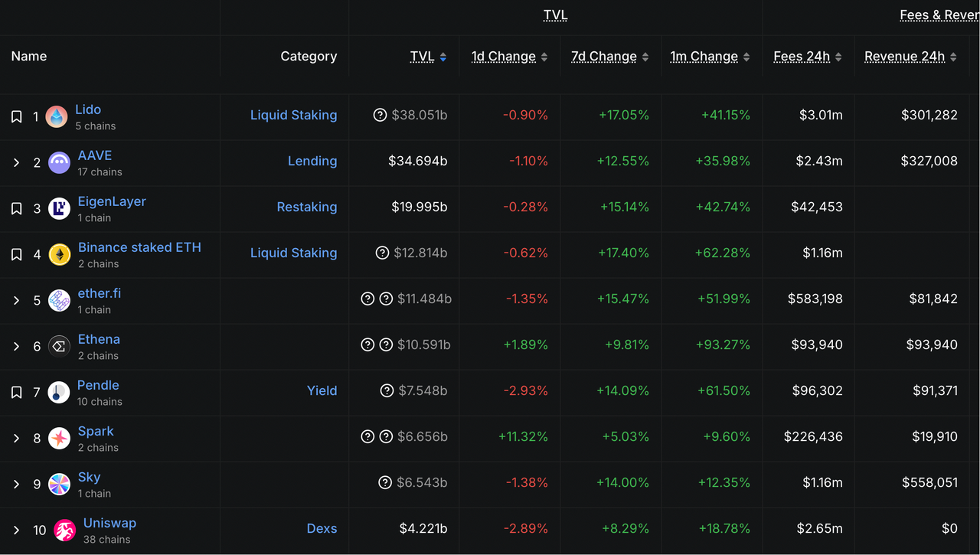Click the question-mark icon beside Pendle TVL
Viewport: 980px width, 555px height.
click(387, 390)
